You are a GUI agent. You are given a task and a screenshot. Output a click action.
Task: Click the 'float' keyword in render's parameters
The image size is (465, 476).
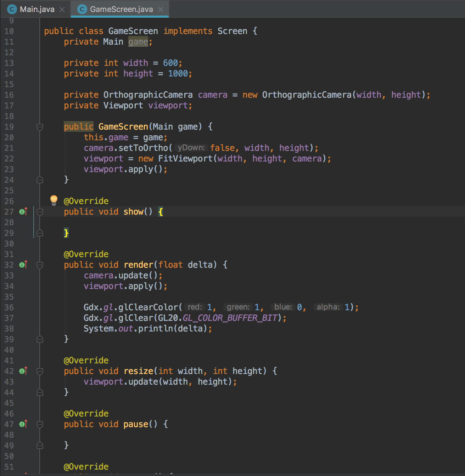pyautogui.click(x=170, y=265)
